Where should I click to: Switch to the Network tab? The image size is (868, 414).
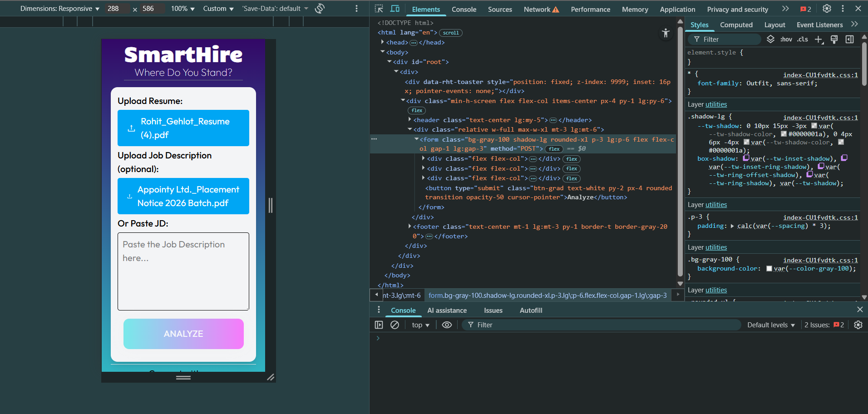point(541,9)
